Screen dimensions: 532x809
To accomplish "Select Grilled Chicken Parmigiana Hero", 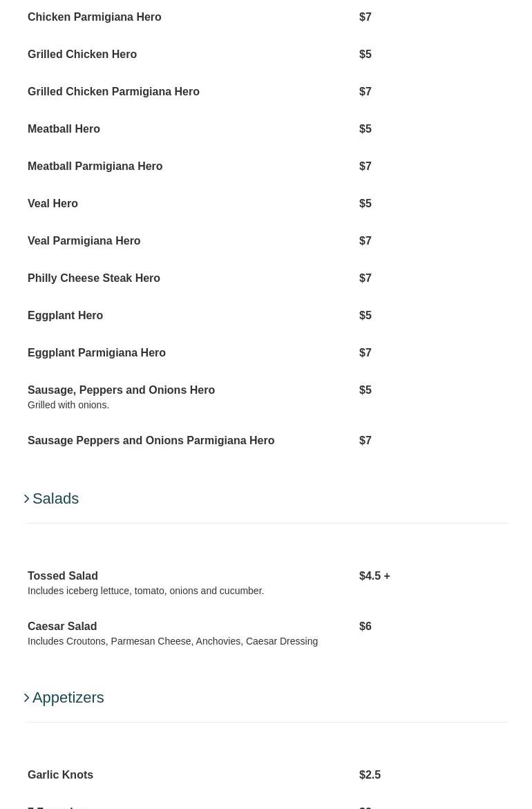I will (113, 92).
